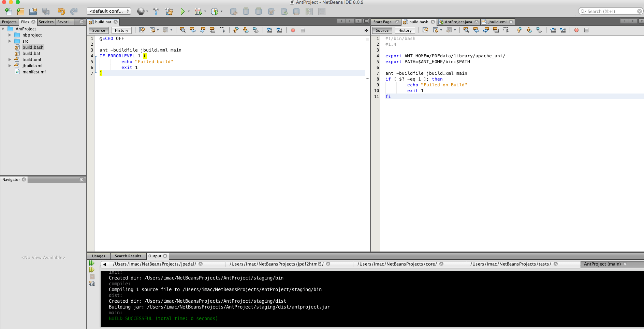
Task: Toggle rectangular selection in build.bat editor
Action: (222, 30)
